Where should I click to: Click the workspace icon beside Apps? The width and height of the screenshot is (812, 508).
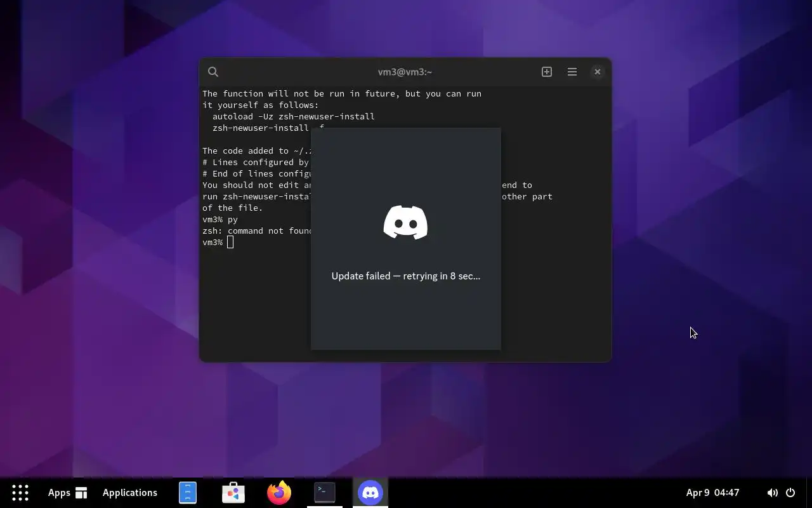click(x=81, y=493)
